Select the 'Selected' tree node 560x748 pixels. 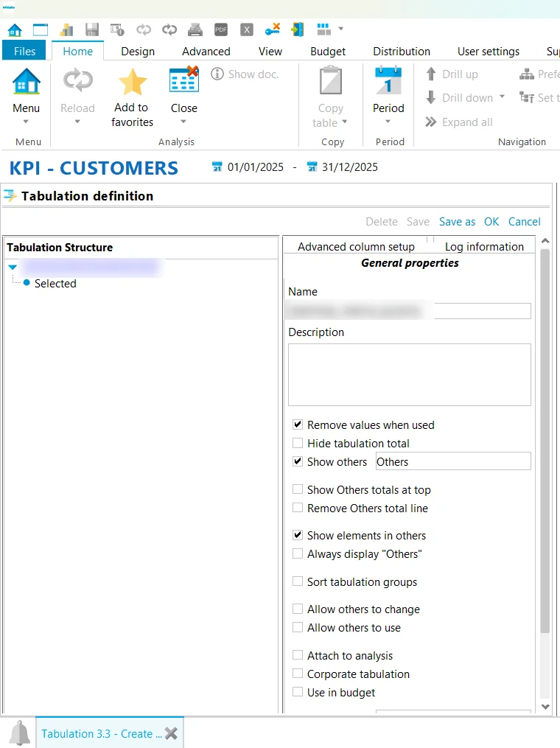click(x=55, y=284)
